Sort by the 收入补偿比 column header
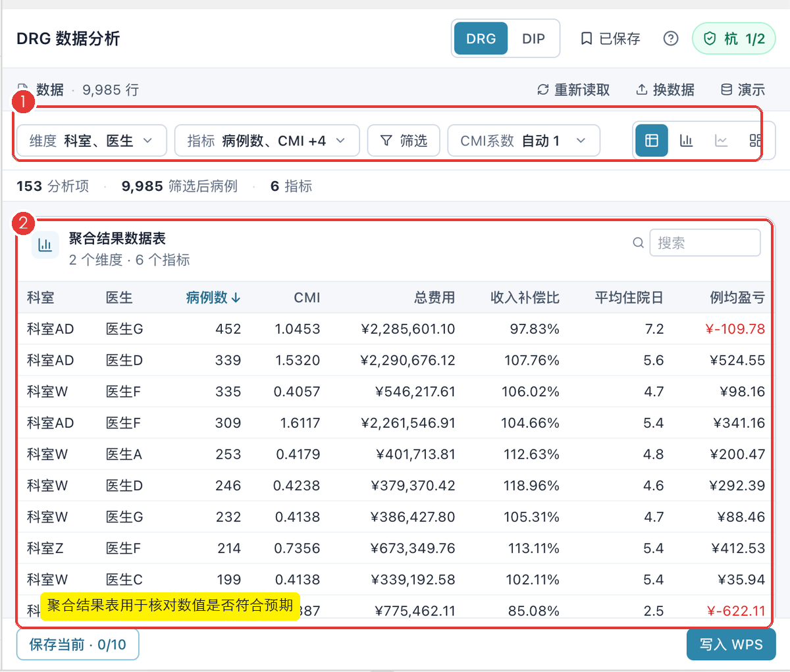790x672 pixels. click(x=525, y=297)
